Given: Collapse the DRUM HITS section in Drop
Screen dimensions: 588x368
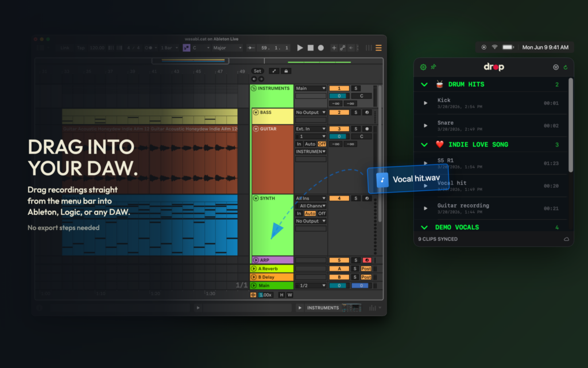Looking at the screenshot, I should pyautogui.click(x=424, y=84).
